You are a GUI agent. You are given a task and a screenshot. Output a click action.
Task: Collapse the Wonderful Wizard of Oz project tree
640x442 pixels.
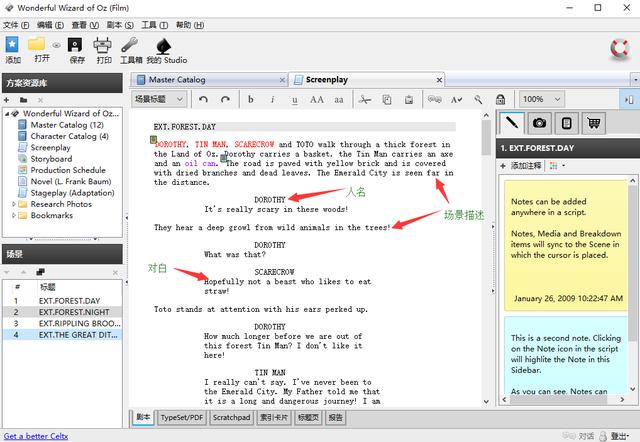7,114
